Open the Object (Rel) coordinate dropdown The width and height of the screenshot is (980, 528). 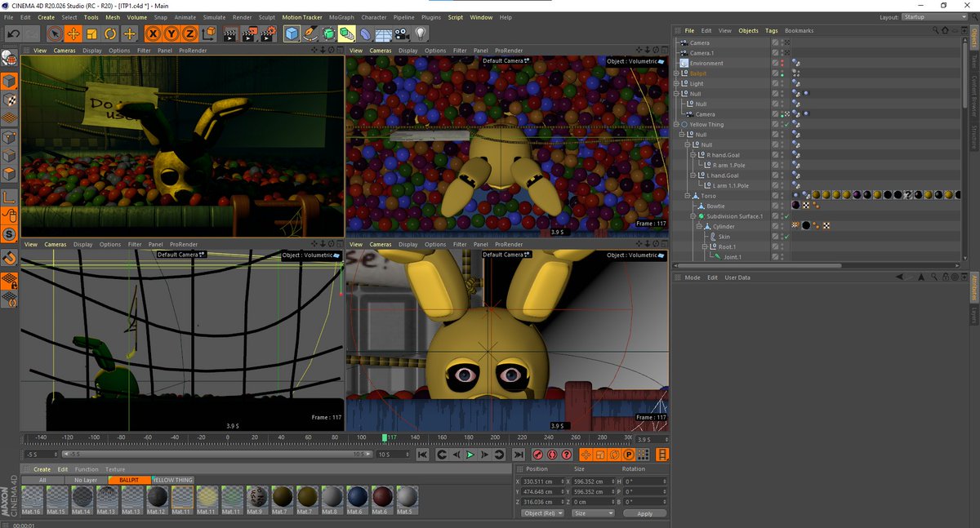pos(541,513)
